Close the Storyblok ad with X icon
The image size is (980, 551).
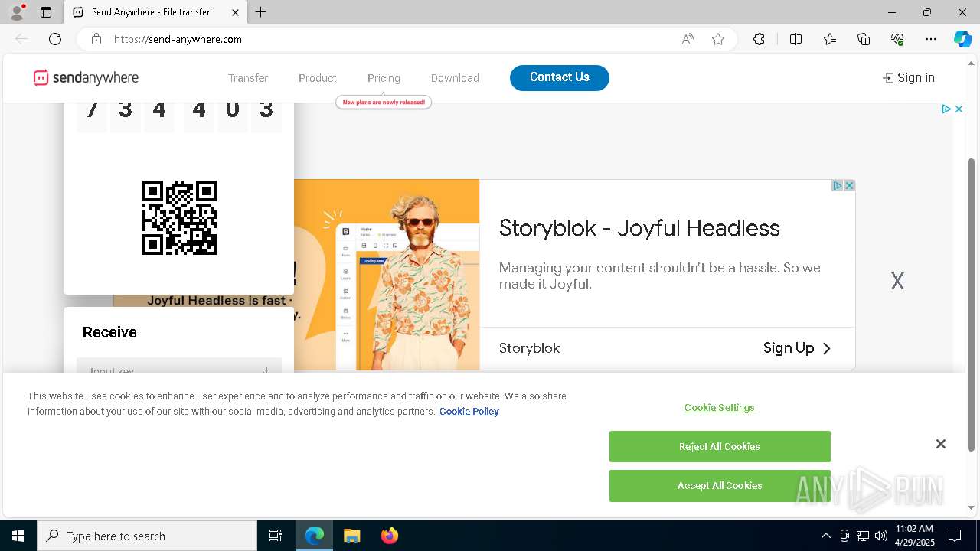(849, 185)
